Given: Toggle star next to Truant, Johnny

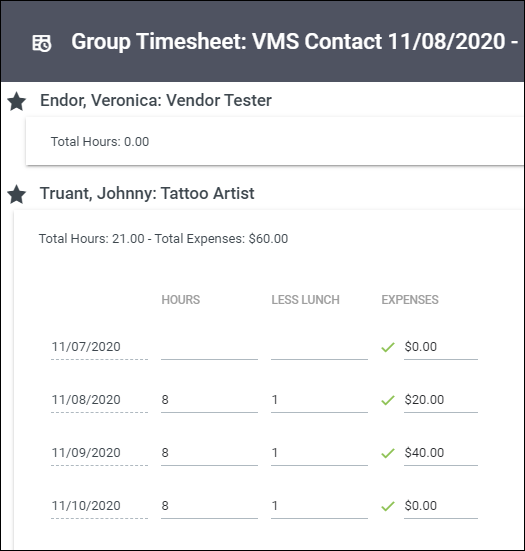Looking at the screenshot, I should (17, 194).
